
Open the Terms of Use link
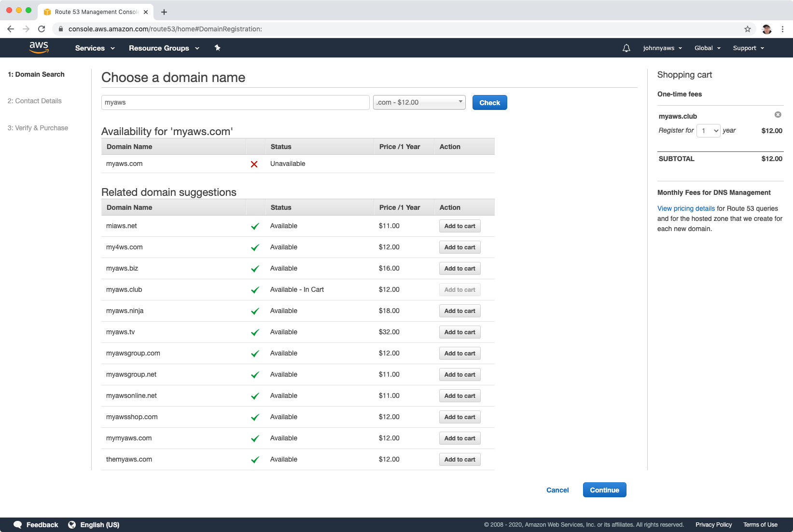(761, 525)
